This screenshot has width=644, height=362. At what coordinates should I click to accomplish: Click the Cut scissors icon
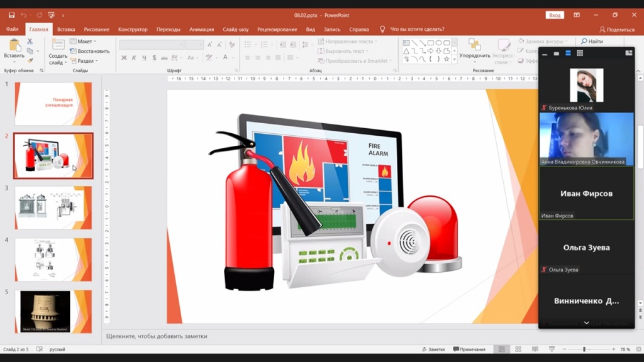click(x=30, y=41)
